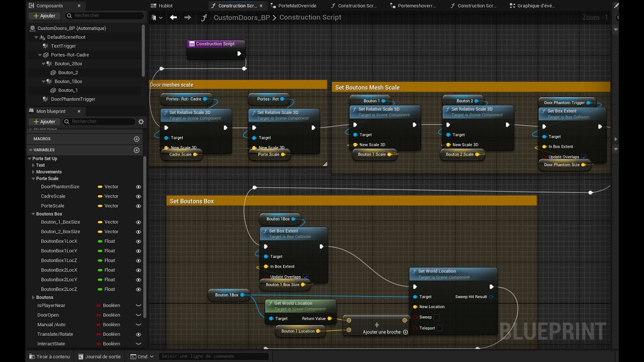644x362 pixels.
Task: Change the vector color pill of CadreScale
Action: [x=100, y=196]
